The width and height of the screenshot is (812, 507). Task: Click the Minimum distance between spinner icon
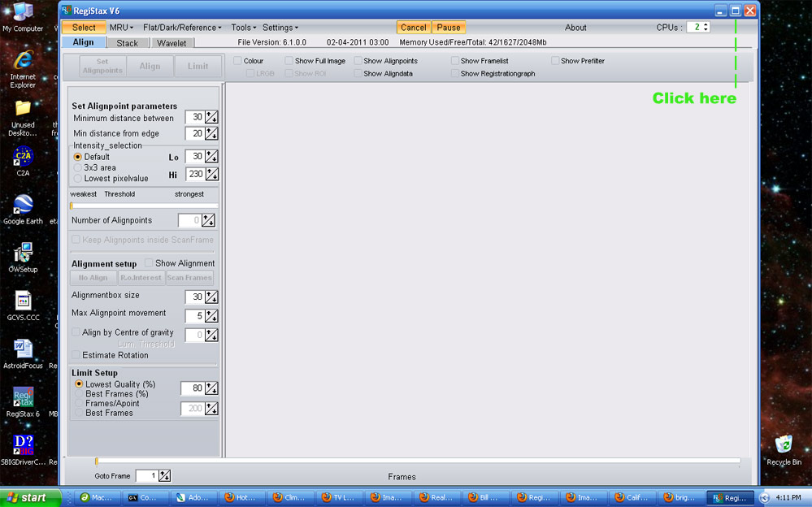point(211,117)
